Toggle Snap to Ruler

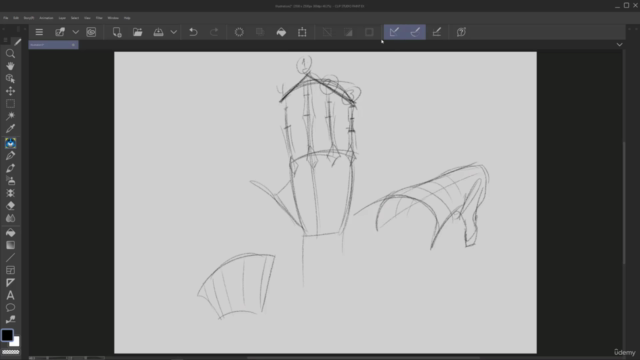[x=394, y=32]
